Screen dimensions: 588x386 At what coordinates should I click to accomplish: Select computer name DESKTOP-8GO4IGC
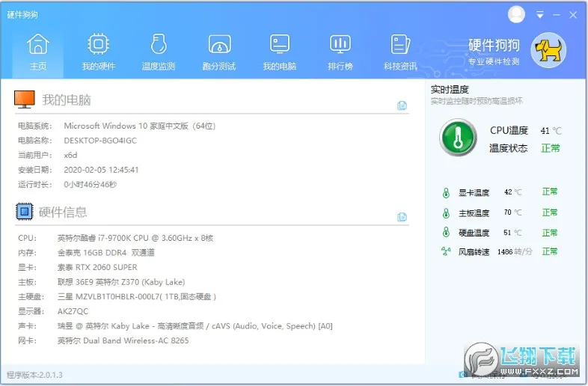point(100,141)
